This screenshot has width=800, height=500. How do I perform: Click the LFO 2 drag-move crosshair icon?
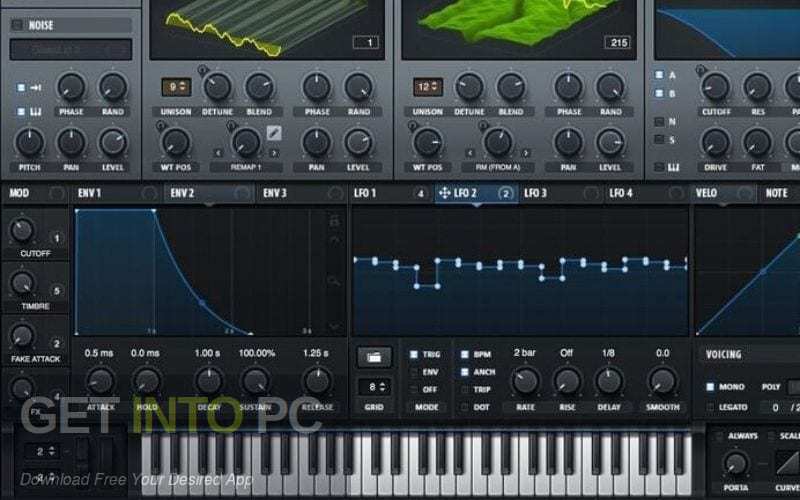point(444,193)
